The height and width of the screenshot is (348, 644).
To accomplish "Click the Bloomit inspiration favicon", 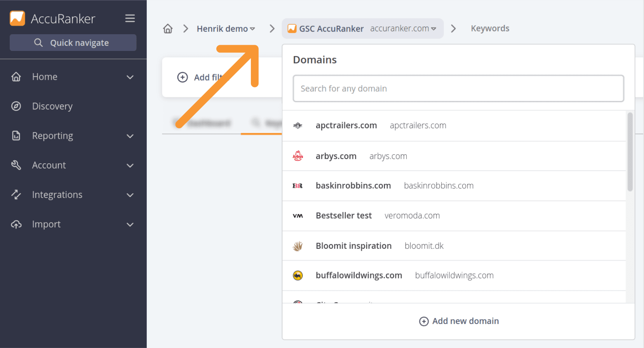I will pos(298,246).
